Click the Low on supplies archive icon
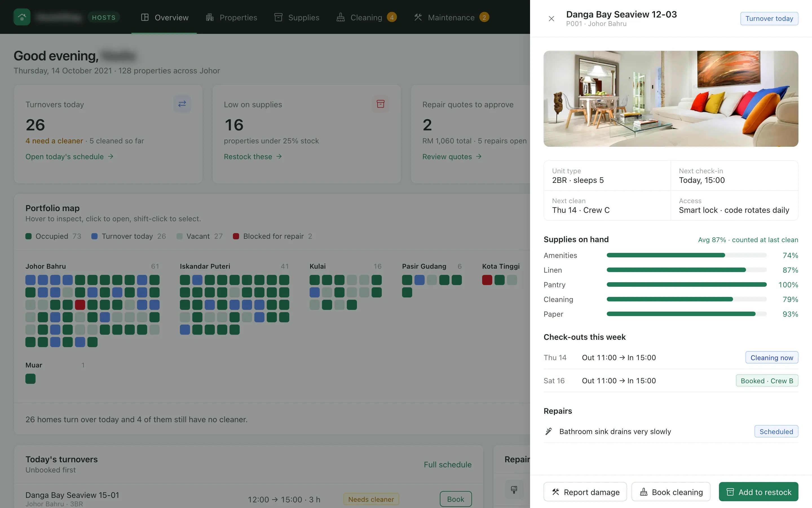This screenshot has width=812, height=508. 380,104
